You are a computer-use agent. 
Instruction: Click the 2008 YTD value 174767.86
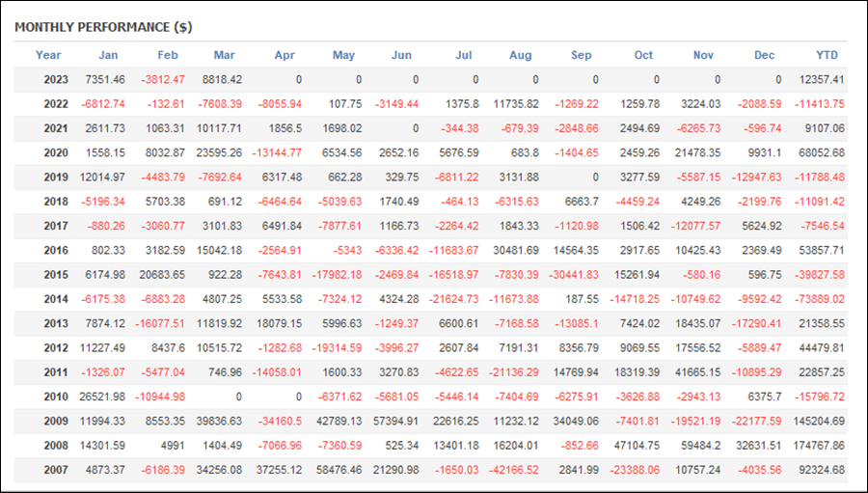click(x=817, y=446)
